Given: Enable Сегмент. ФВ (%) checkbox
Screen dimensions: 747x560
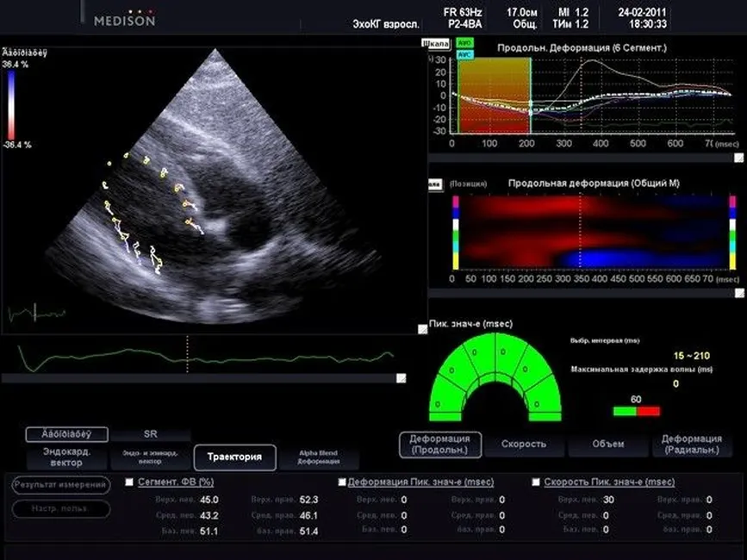Looking at the screenshot, I should click(129, 482).
